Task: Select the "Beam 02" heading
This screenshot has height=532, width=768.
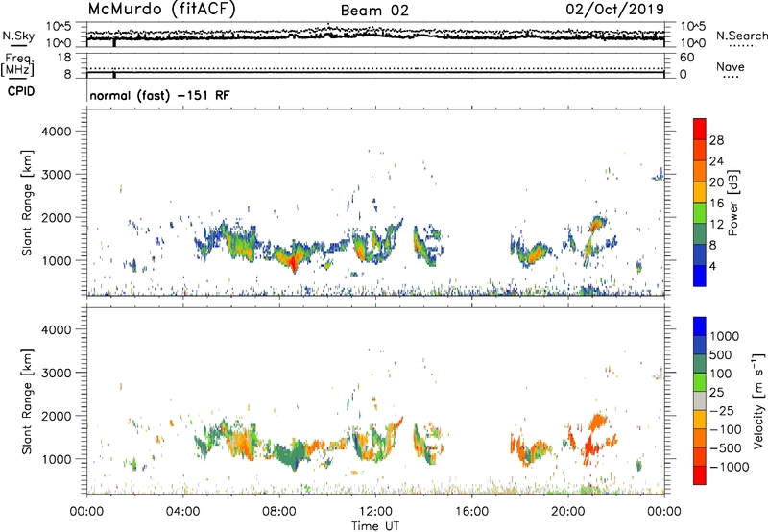Action: pos(374,11)
